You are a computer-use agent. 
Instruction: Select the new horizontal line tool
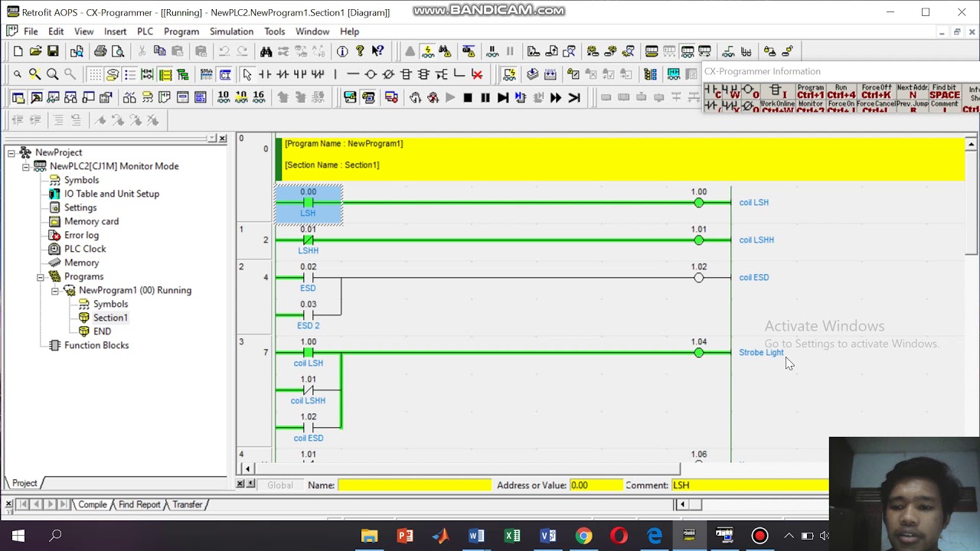click(353, 74)
